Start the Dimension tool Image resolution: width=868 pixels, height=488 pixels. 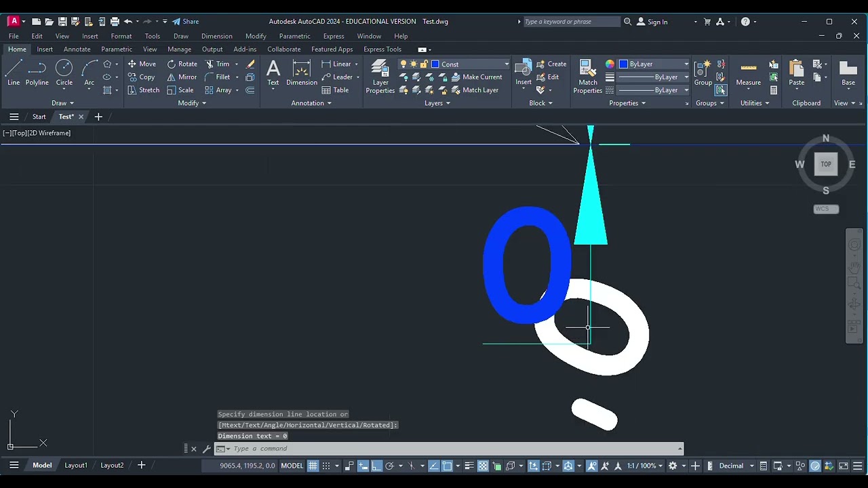tap(302, 73)
